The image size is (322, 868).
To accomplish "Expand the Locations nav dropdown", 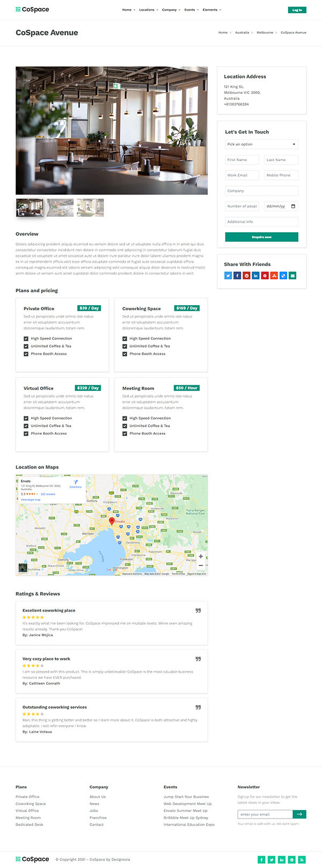I will 148,10.
